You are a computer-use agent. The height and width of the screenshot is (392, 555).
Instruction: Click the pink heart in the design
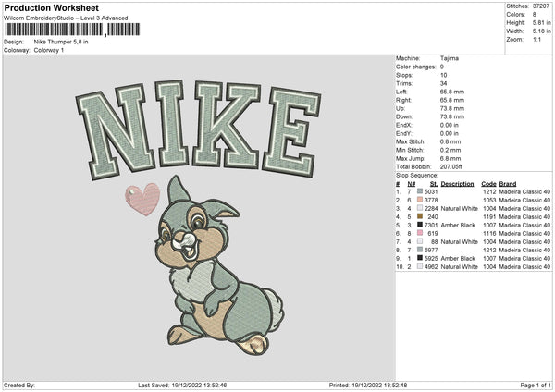coord(142,198)
